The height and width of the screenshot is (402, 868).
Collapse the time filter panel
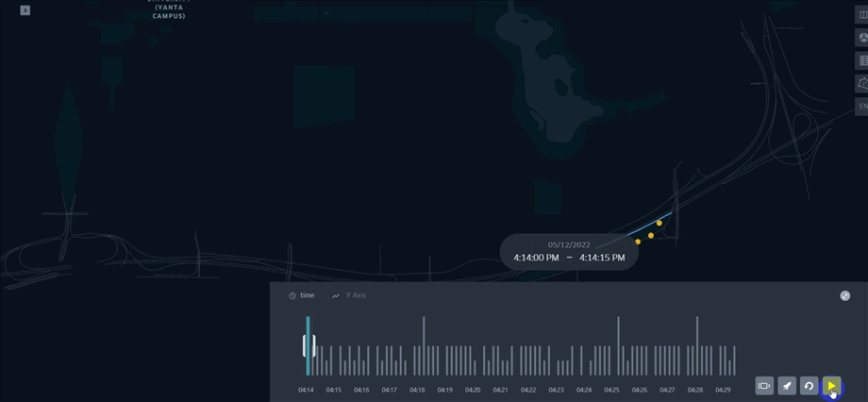844,295
